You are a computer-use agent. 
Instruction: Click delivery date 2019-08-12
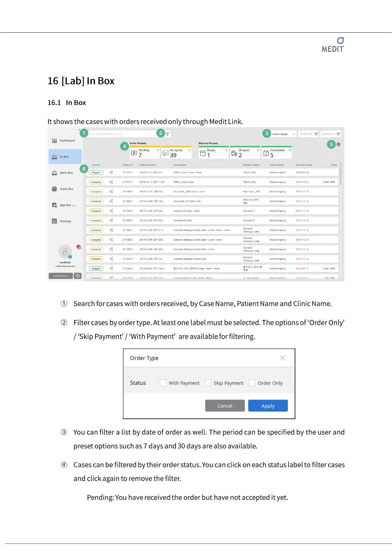302,269
